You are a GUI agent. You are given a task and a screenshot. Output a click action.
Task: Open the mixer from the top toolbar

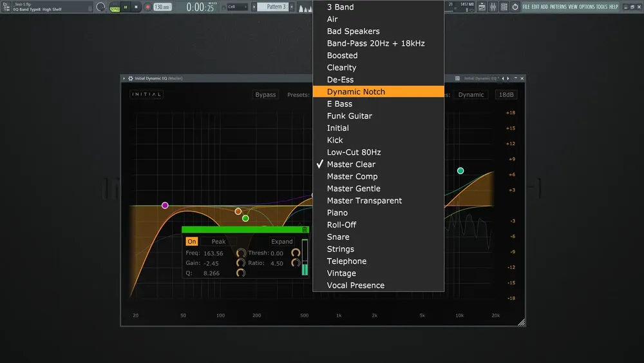click(x=493, y=7)
